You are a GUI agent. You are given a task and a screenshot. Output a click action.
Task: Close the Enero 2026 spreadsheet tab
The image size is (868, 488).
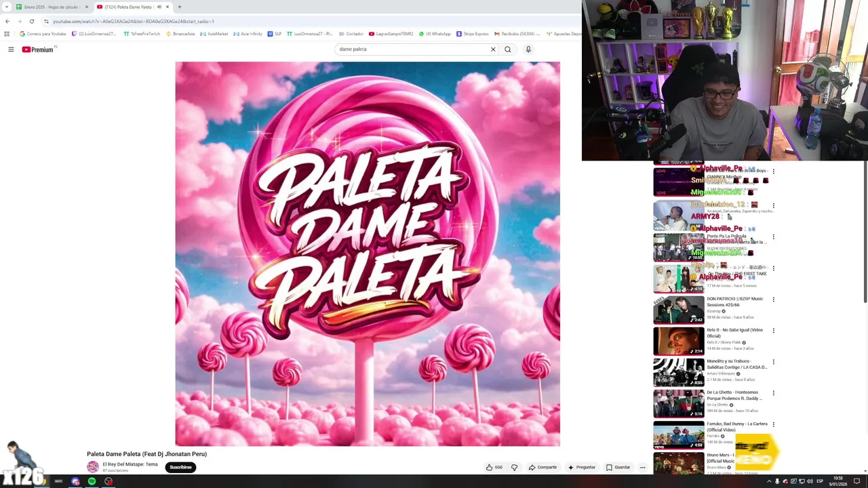(x=87, y=7)
